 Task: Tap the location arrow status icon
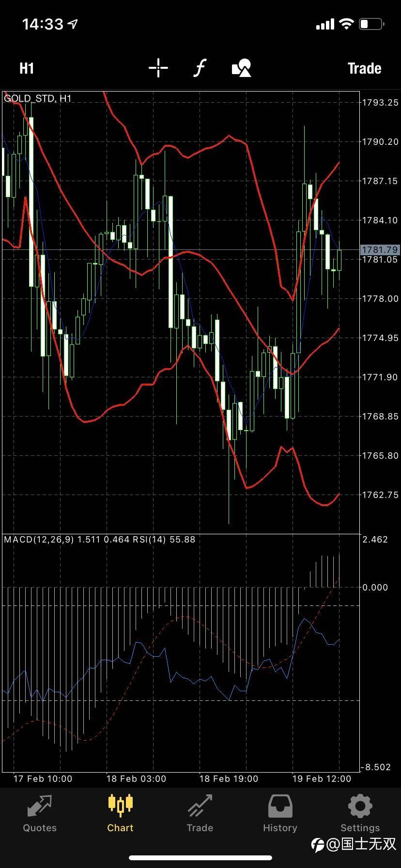click(73, 24)
